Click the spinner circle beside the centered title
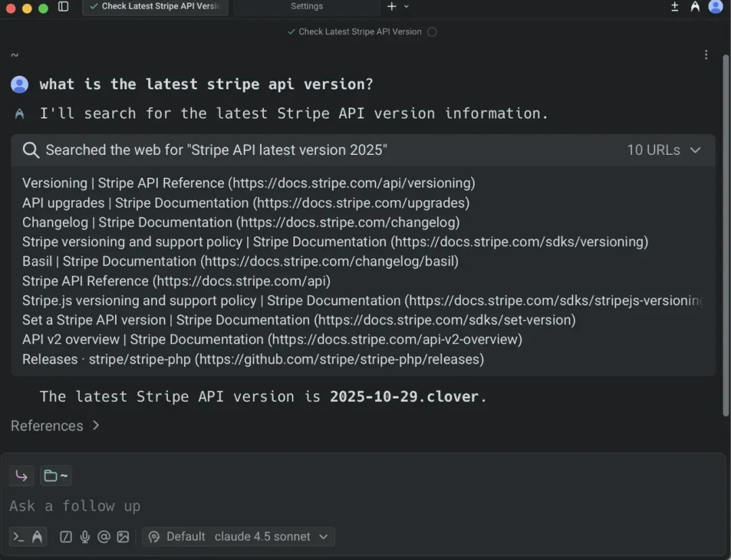The height and width of the screenshot is (560, 731). pyautogui.click(x=432, y=32)
